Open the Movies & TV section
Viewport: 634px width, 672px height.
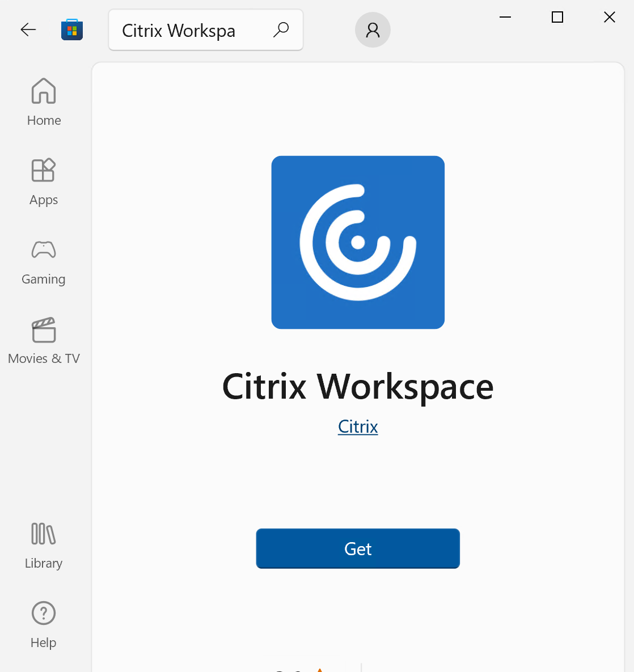[44, 329]
